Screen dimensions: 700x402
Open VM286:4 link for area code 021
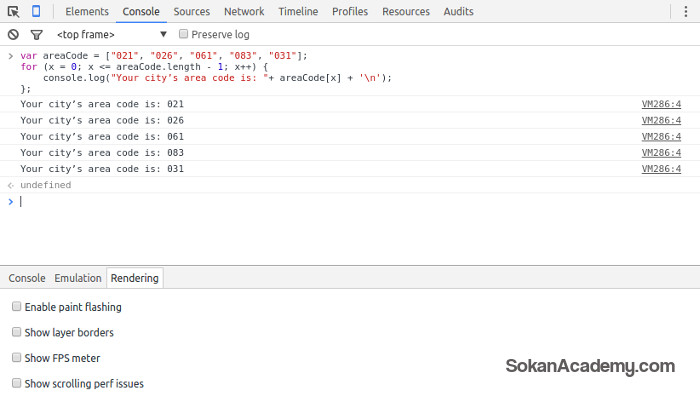click(x=661, y=104)
